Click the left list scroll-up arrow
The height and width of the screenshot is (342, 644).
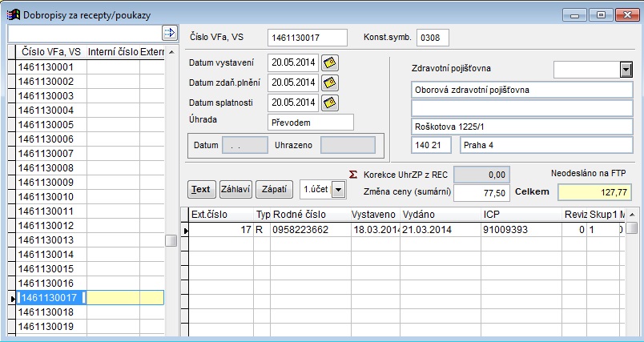[x=171, y=52]
